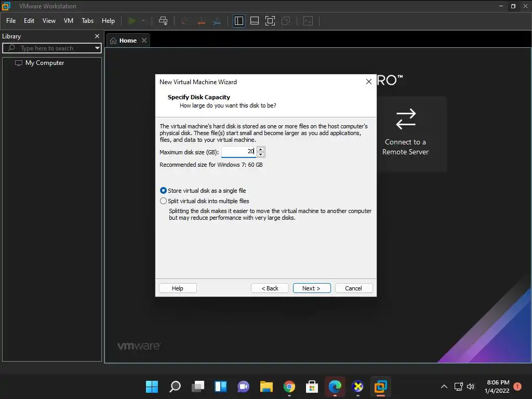
Task: Click the VMware Workstation title bar icon
Action: (6, 6)
